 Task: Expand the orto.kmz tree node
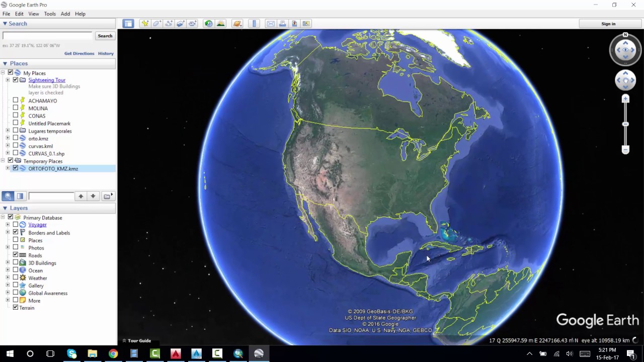[8, 139]
